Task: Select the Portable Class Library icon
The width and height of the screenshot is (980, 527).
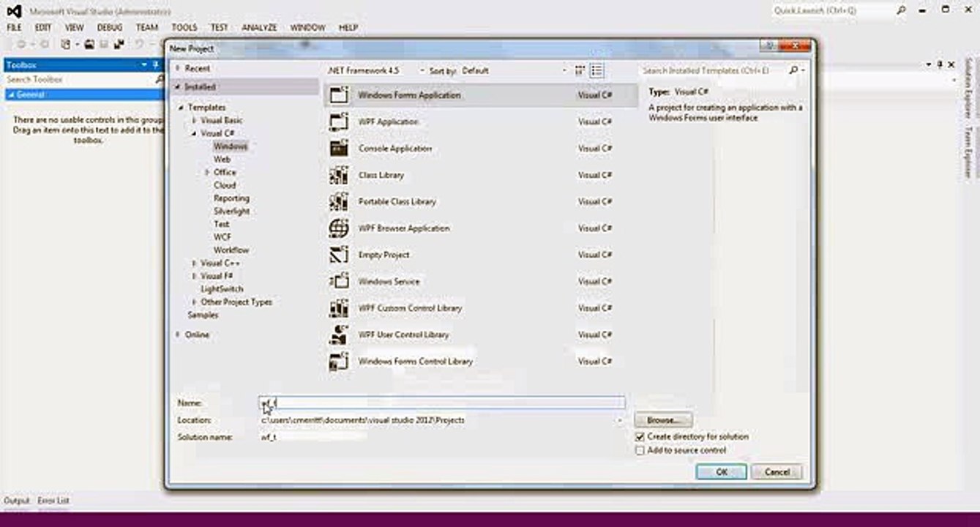Action: pyautogui.click(x=339, y=201)
